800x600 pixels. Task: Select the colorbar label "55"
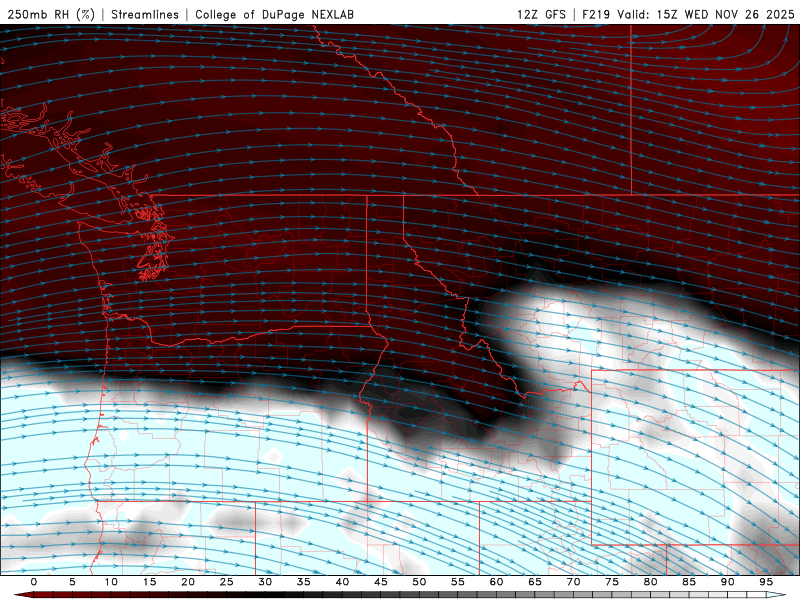tap(458, 582)
